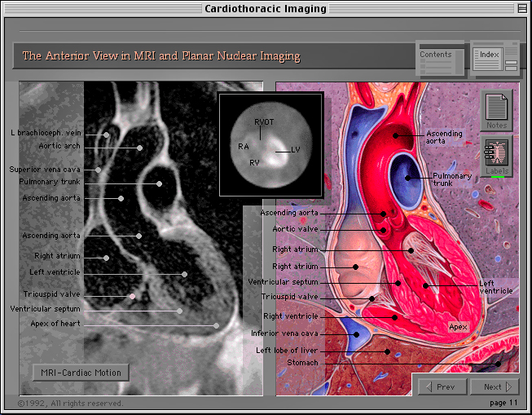Viewport: 532px width, 415px height.
Task: Click the Tricuspid valve label beside the MRI
Action: [x=56, y=294]
